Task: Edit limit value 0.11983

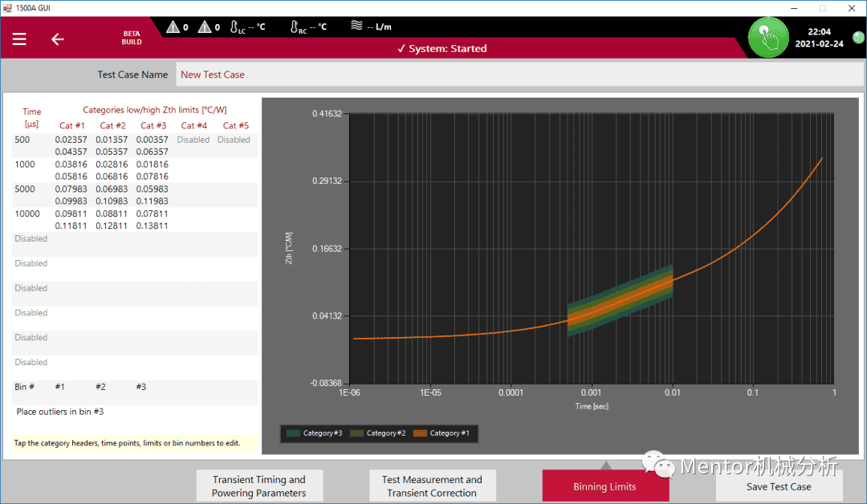Action: tap(152, 201)
